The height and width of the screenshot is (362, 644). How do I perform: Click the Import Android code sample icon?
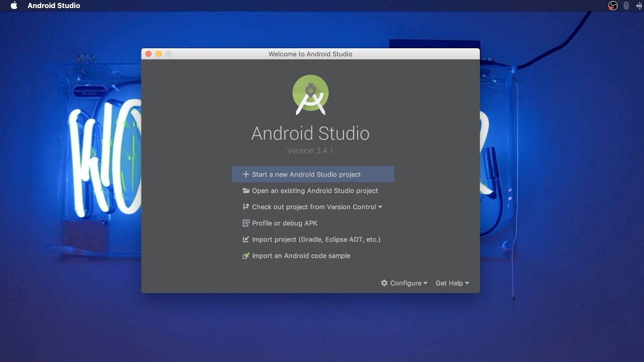246,255
